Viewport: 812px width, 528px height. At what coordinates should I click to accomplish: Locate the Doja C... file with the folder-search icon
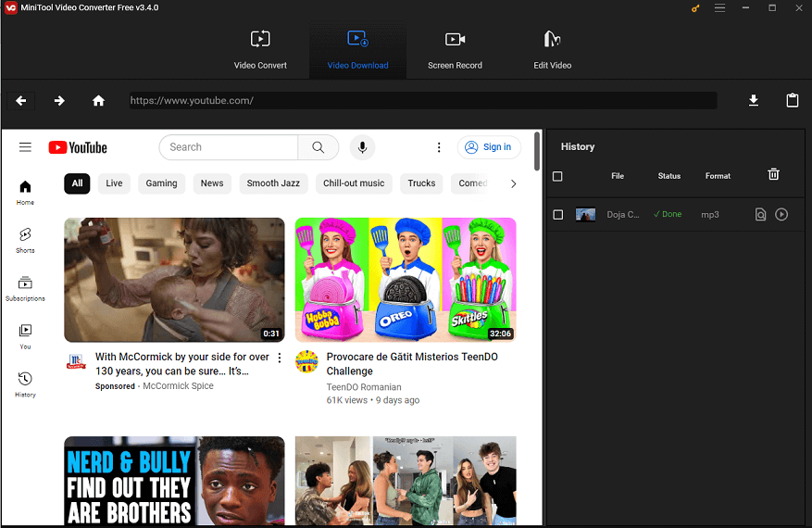pyautogui.click(x=760, y=215)
